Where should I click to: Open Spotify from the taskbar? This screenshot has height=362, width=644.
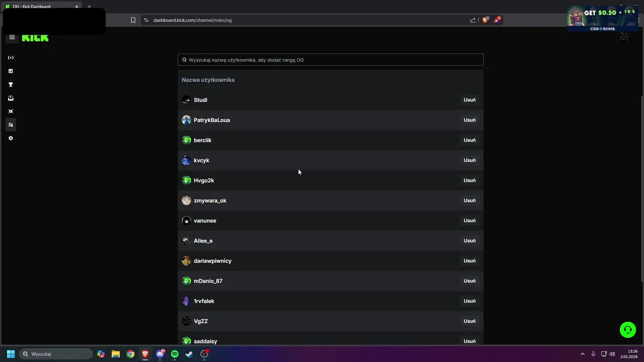[175, 354]
